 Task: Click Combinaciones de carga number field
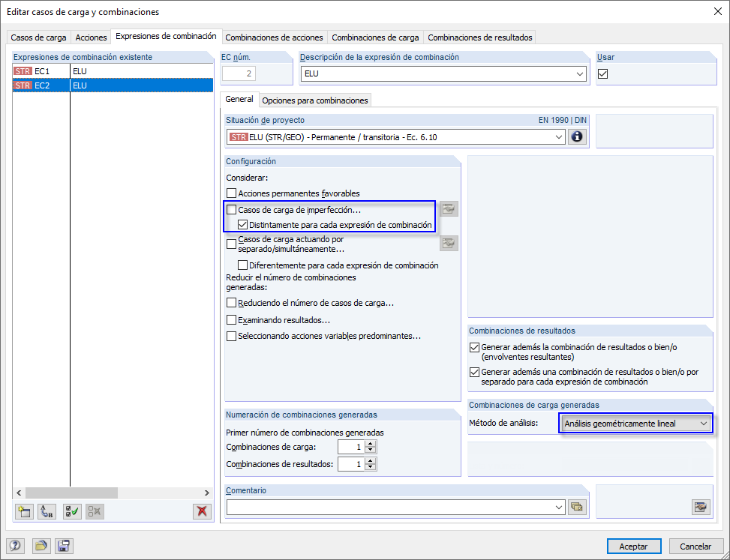tap(352, 447)
